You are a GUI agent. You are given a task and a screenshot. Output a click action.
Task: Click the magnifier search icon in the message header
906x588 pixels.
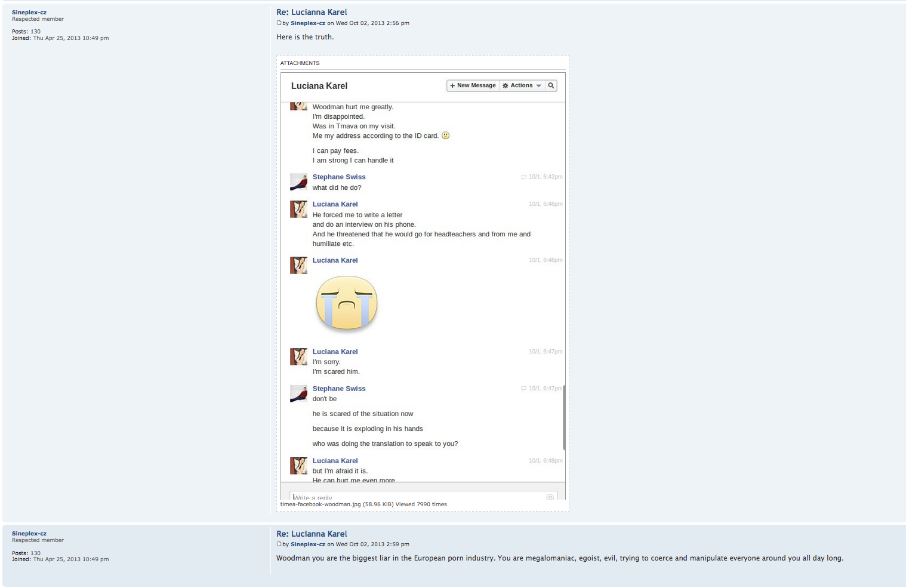551,85
